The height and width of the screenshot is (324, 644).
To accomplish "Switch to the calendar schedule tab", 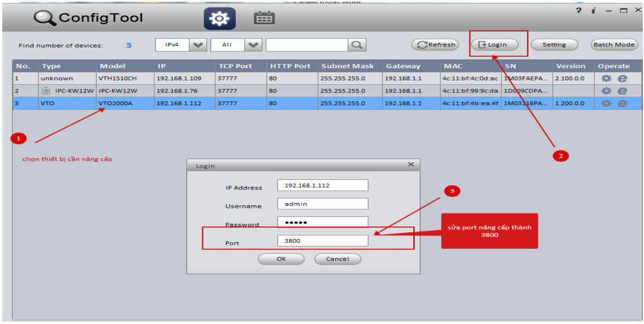I will (x=264, y=19).
